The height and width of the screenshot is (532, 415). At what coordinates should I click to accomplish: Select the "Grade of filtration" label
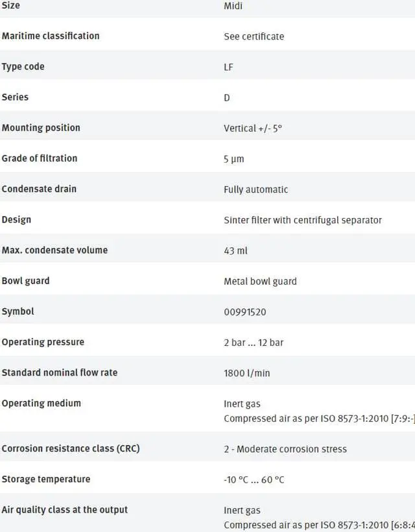tap(40, 158)
